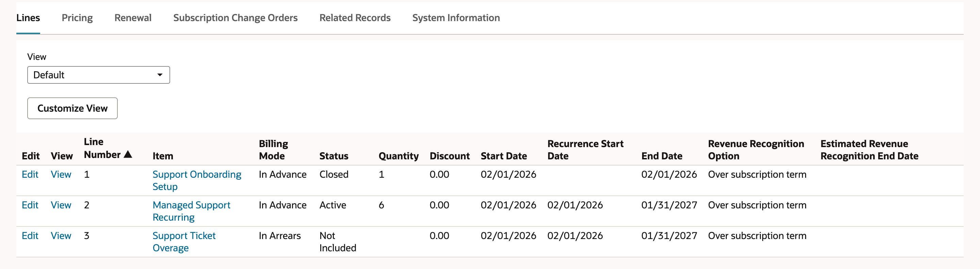Viewport: 980px width, 269px height.
Task: Click Estimated Revenue Recognition End Date header
Action: tap(869, 150)
